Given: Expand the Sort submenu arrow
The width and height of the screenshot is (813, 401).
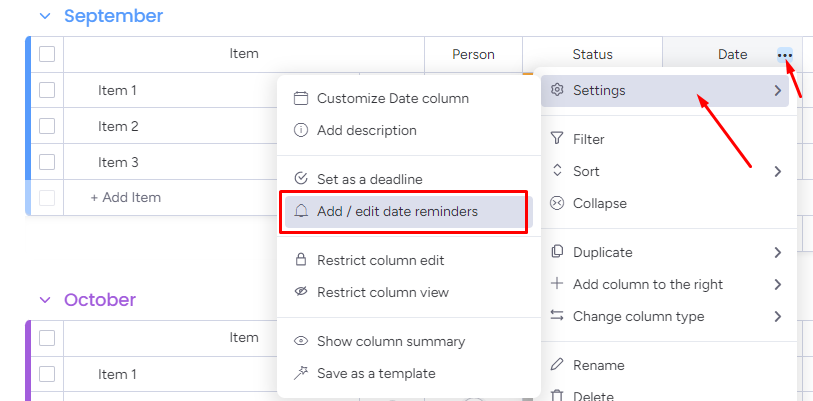Looking at the screenshot, I should [777, 171].
